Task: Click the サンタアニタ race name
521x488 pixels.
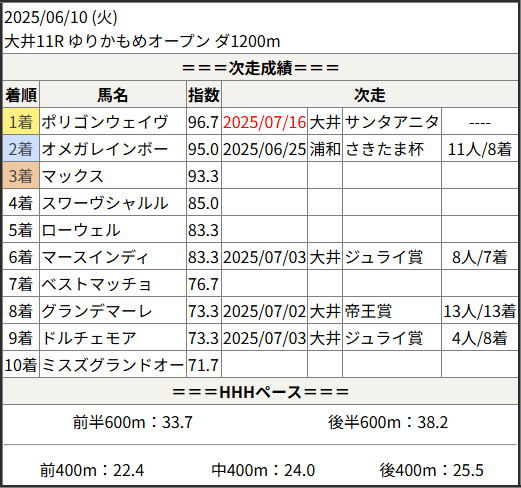Action: pyautogui.click(x=392, y=122)
